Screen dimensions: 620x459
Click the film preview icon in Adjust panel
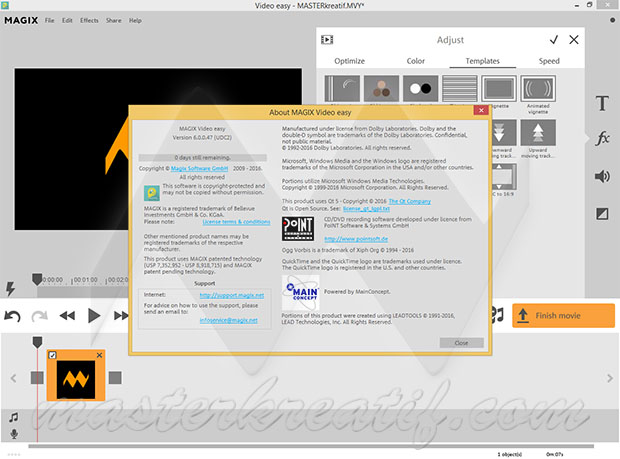pyautogui.click(x=327, y=40)
